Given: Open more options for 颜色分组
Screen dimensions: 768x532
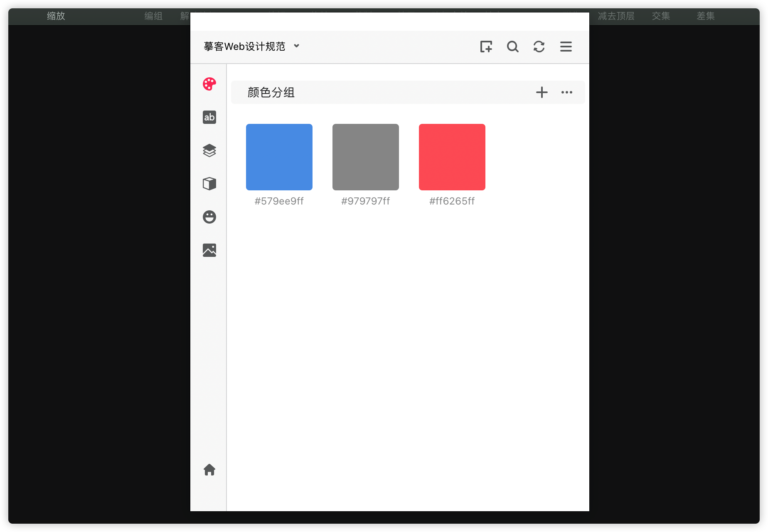Looking at the screenshot, I should pyautogui.click(x=567, y=92).
